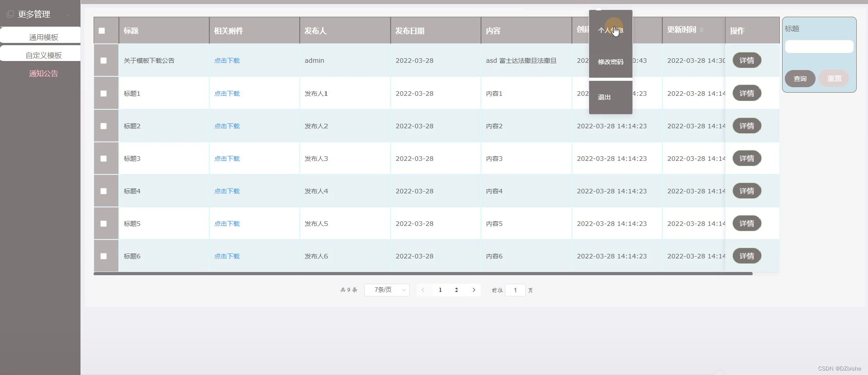The width and height of the screenshot is (868, 375).
Task: Click the 前往 page number input
Action: coord(515,290)
